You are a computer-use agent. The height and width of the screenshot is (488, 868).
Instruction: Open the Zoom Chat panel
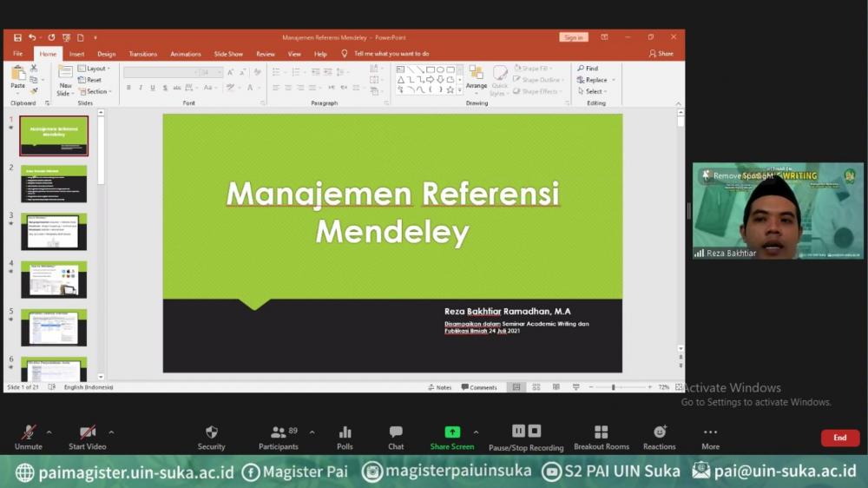click(396, 433)
